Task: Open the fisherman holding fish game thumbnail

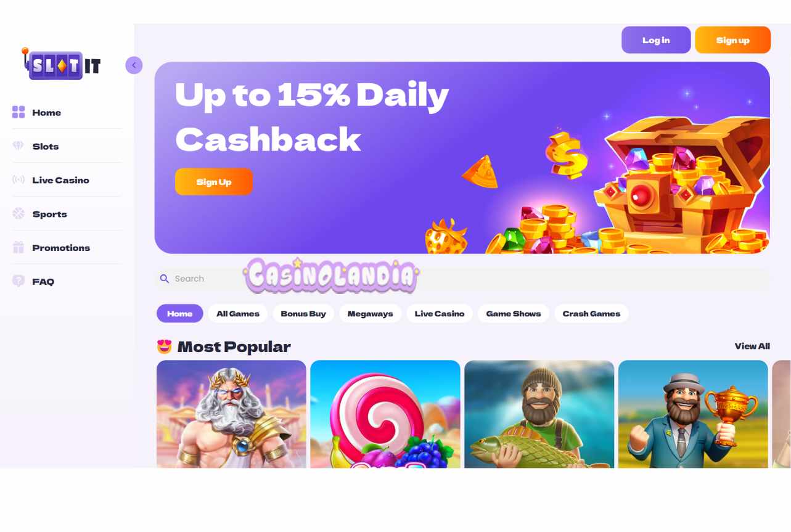Action: [x=539, y=414]
